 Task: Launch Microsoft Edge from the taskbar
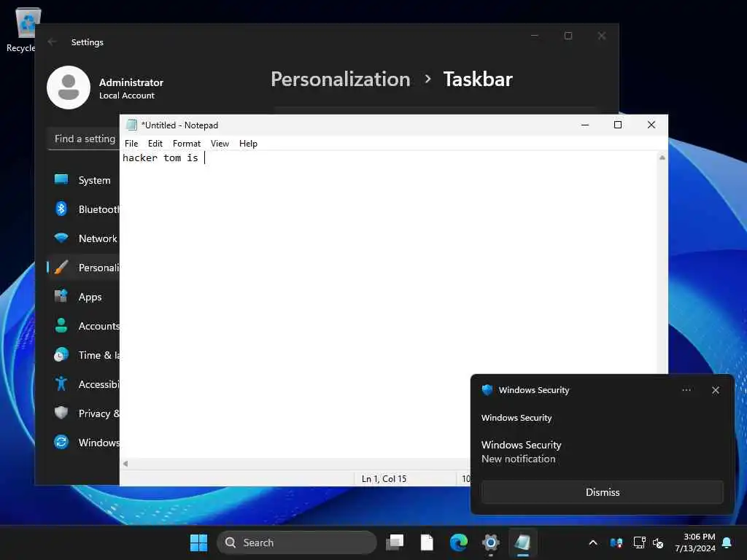459,542
